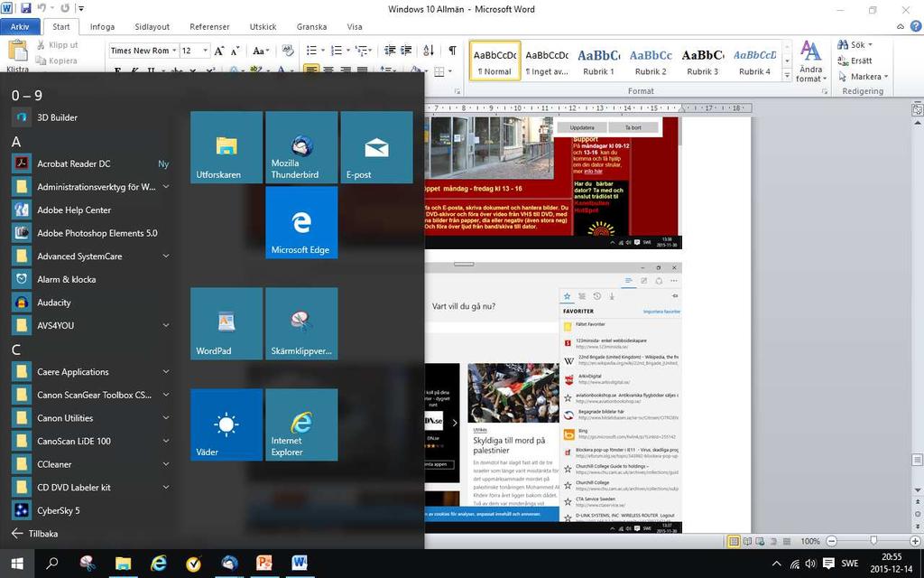
Task: Expand the Advanced SystemCare folder
Action: click(x=166, y=256)
